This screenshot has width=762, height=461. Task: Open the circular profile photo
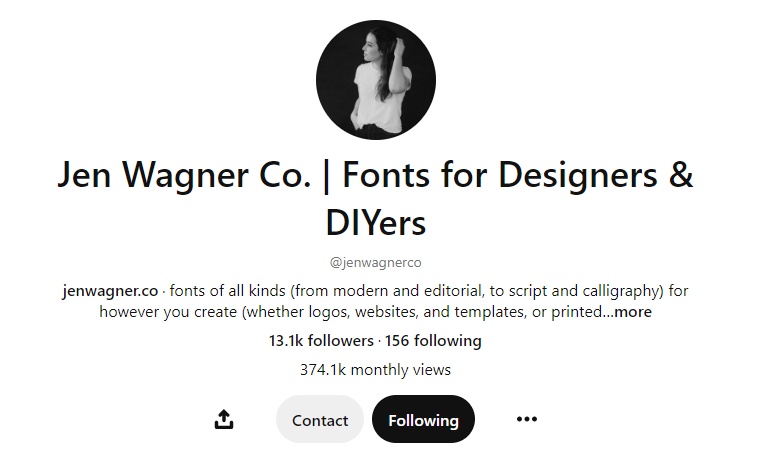click(376, 80)
